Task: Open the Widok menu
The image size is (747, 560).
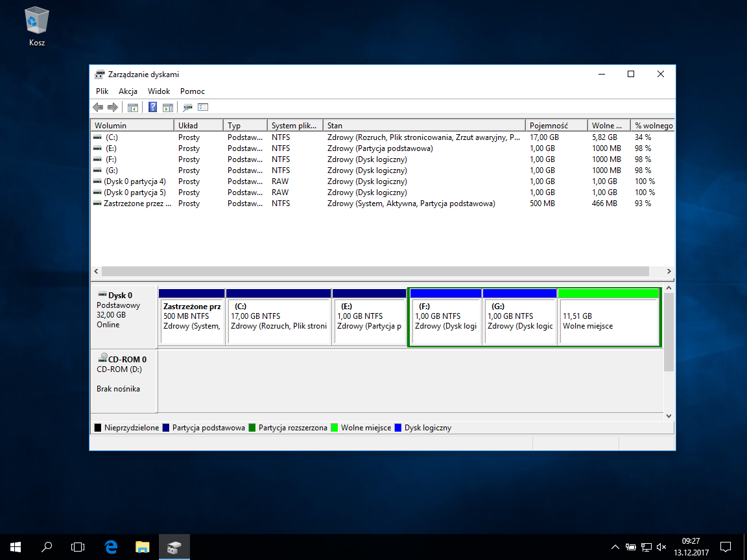Action: coord(159,91)
